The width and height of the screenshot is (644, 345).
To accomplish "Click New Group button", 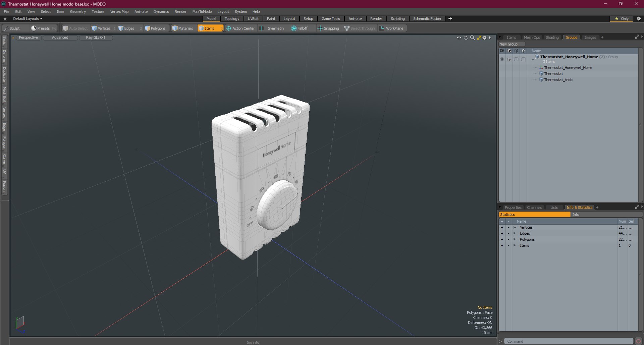I will pyautogui.click(x=511, y=44).
